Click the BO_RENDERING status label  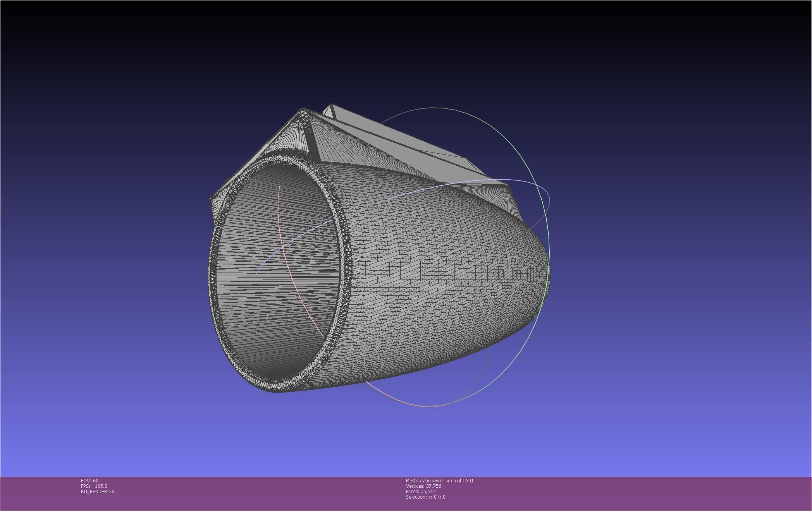[x=98, y=491]
